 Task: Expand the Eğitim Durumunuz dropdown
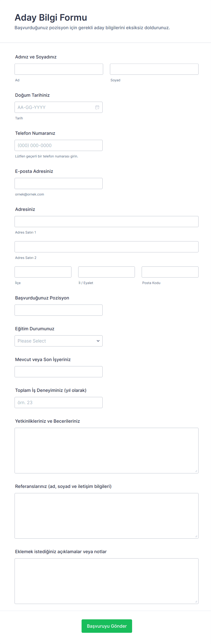[58, 341]
